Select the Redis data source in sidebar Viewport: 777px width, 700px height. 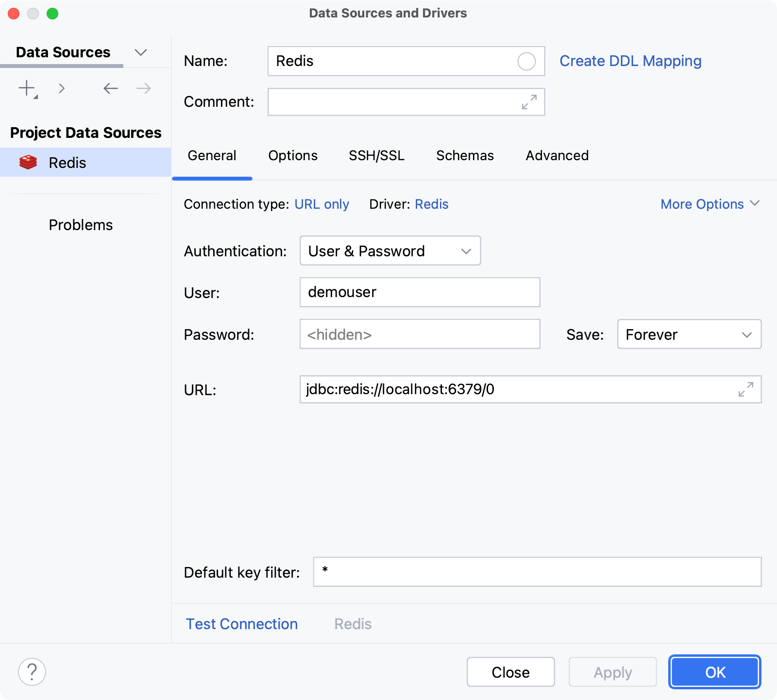point(67,163)
